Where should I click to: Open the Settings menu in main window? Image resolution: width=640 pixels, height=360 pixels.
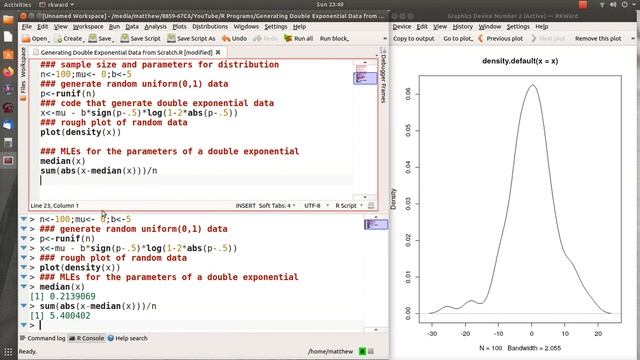coord(276,27)
